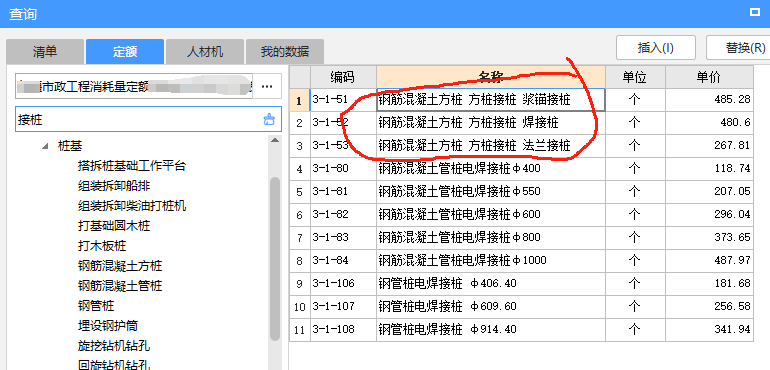The image size is (770, 370).
Task: Click the price value 341.94
Action: [732, 328]
